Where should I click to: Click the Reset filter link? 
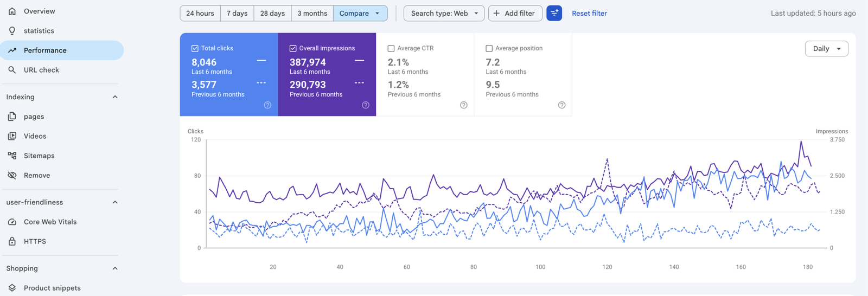(x=589, y=13)
